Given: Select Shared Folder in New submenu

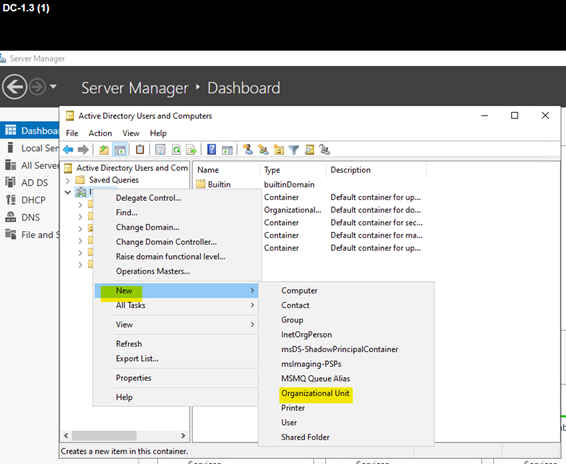Looking at the screenshot, I should [346, 437].
